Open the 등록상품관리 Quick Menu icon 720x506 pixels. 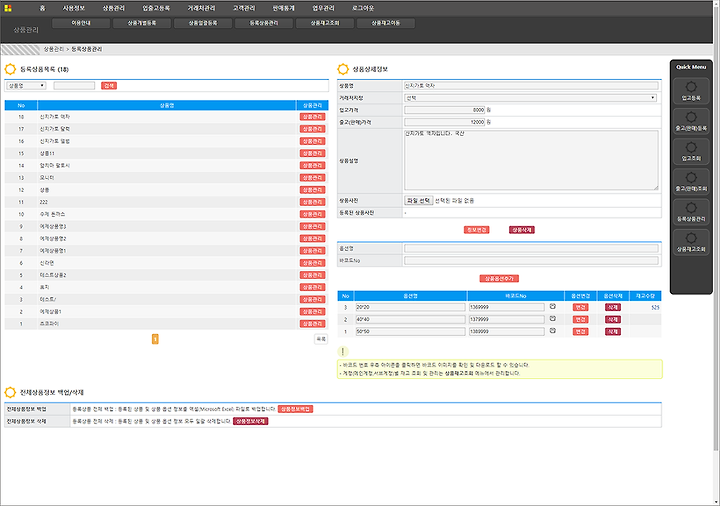(x=691, y=212)
